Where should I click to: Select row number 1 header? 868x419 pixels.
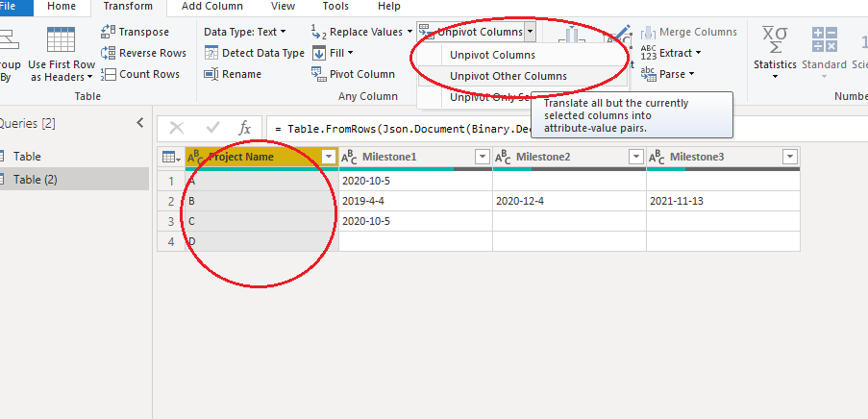coord(171,181)
